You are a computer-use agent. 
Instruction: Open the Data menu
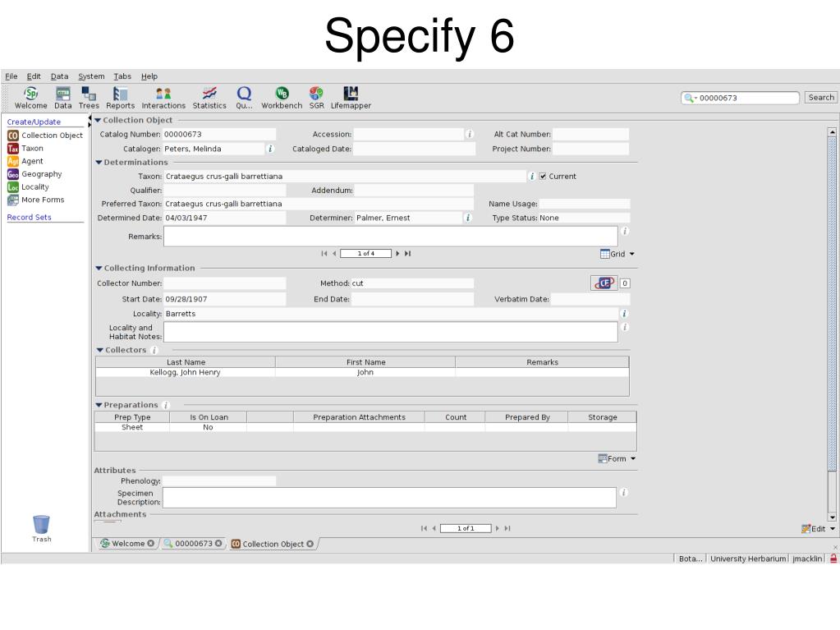click(x=59, y=76)
